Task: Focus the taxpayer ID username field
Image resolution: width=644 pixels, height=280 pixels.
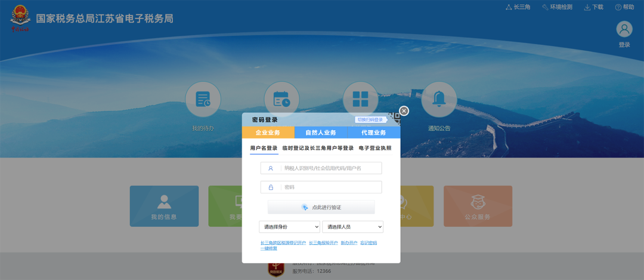Action: 321,168
